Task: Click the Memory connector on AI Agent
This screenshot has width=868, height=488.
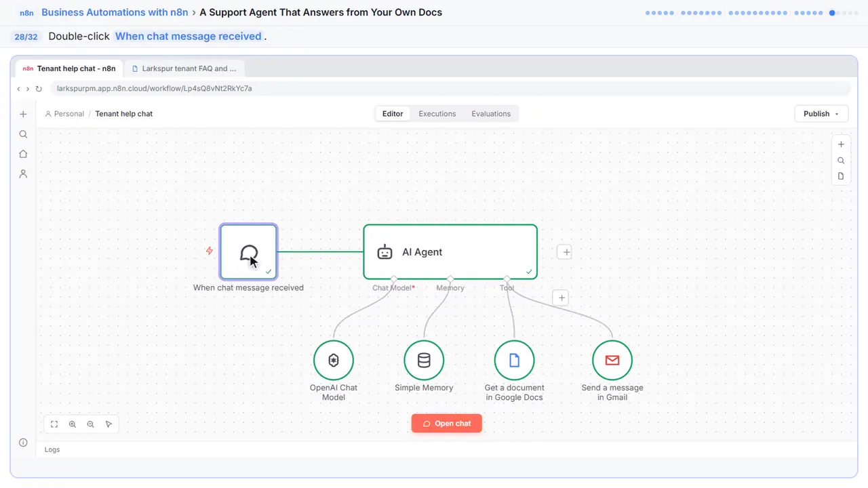Action: 450,279
